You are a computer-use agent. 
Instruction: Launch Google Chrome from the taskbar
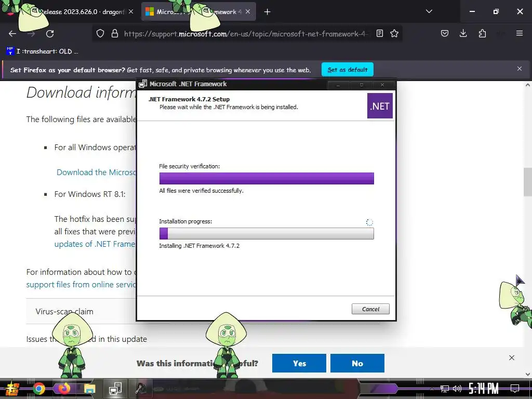38,389
